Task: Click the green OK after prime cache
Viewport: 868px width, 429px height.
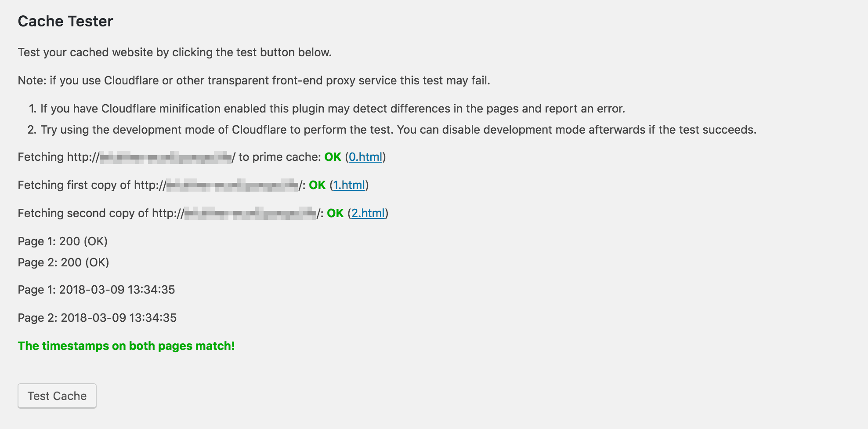Action: tap(333, 157)
